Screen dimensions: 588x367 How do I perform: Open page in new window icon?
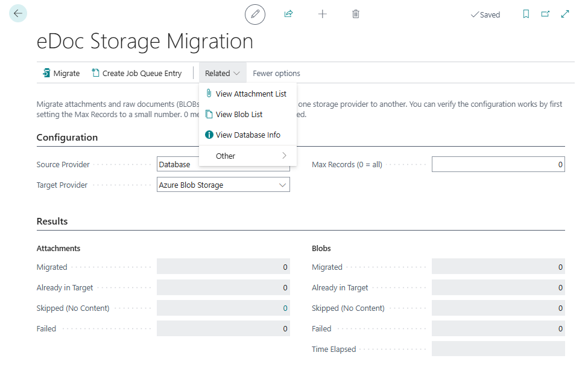[x=545, y=14]
